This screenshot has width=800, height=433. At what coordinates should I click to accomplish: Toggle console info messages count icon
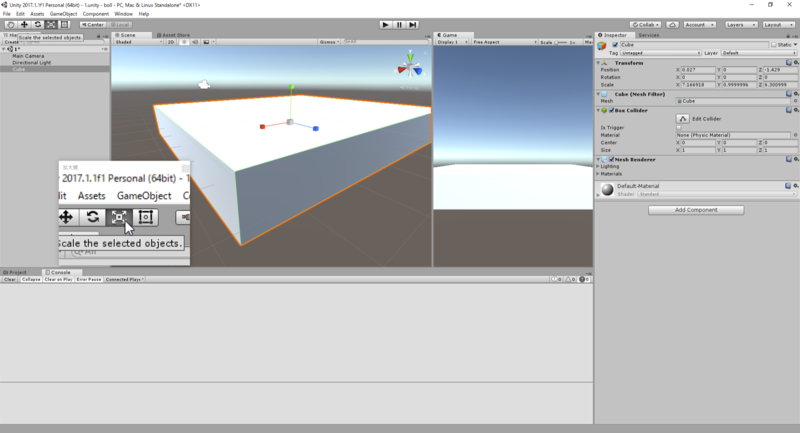(557, 279)
